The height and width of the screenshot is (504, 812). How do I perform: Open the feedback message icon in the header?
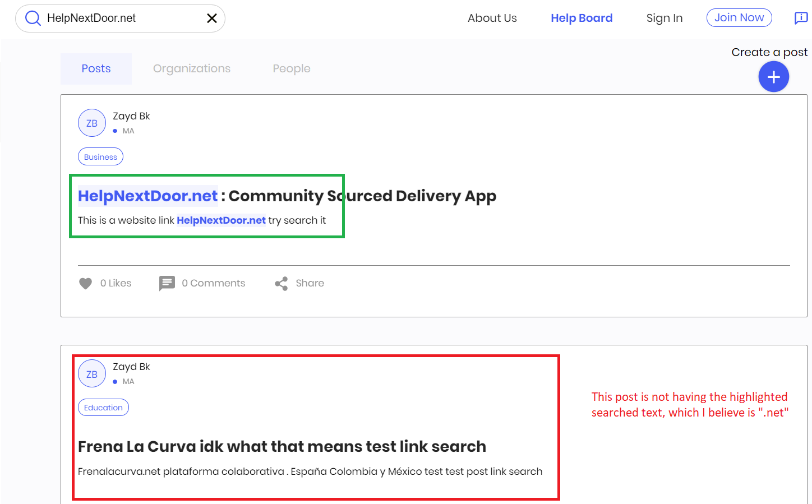coord(801,18)
